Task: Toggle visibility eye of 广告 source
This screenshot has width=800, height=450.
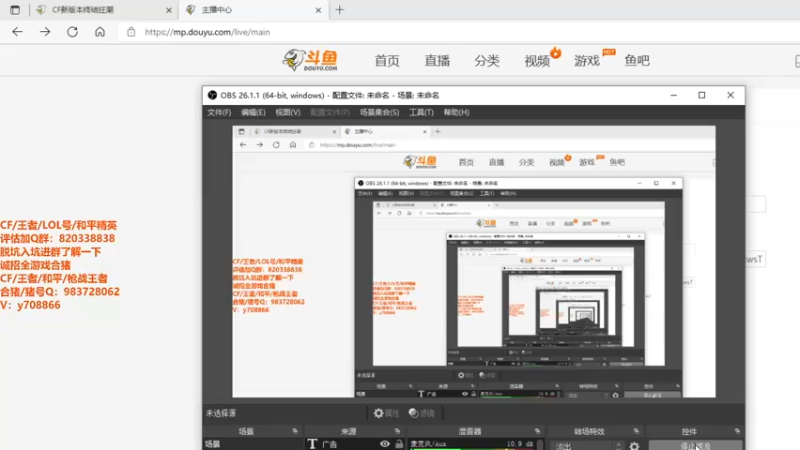Action: pos(385,444)
